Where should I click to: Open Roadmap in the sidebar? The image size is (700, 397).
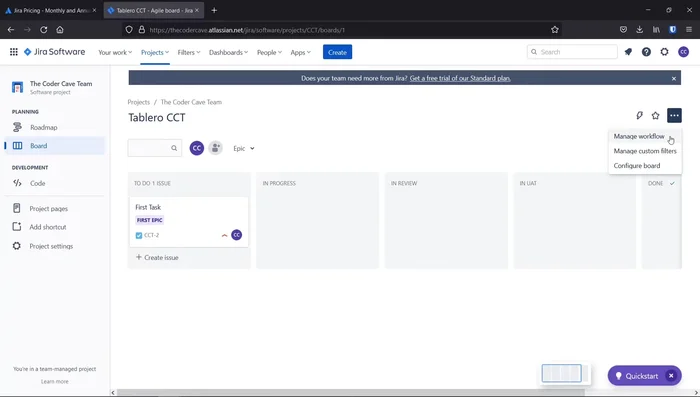(55, 127)
